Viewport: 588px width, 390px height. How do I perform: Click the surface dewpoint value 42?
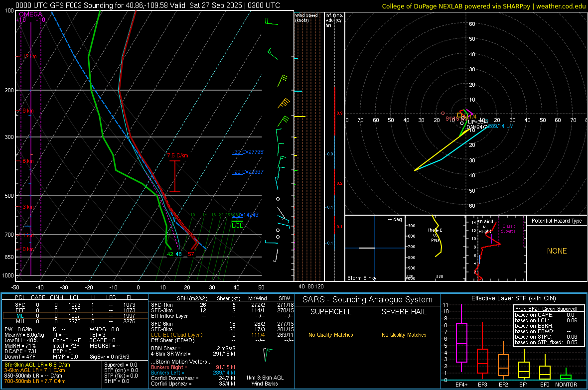click(x=170, y=254)
